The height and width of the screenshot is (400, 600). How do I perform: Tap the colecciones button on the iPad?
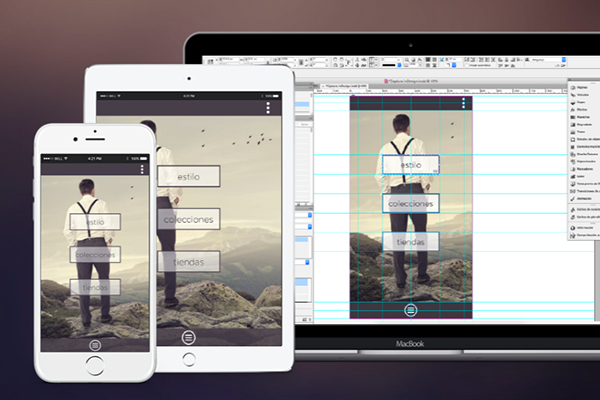189,219
